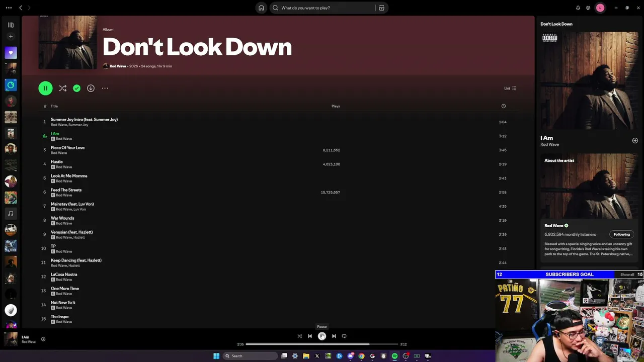This screenshot has height=362, width=644.
Task: Open Friend Activity icon
Action: click(x=588, y=8)
